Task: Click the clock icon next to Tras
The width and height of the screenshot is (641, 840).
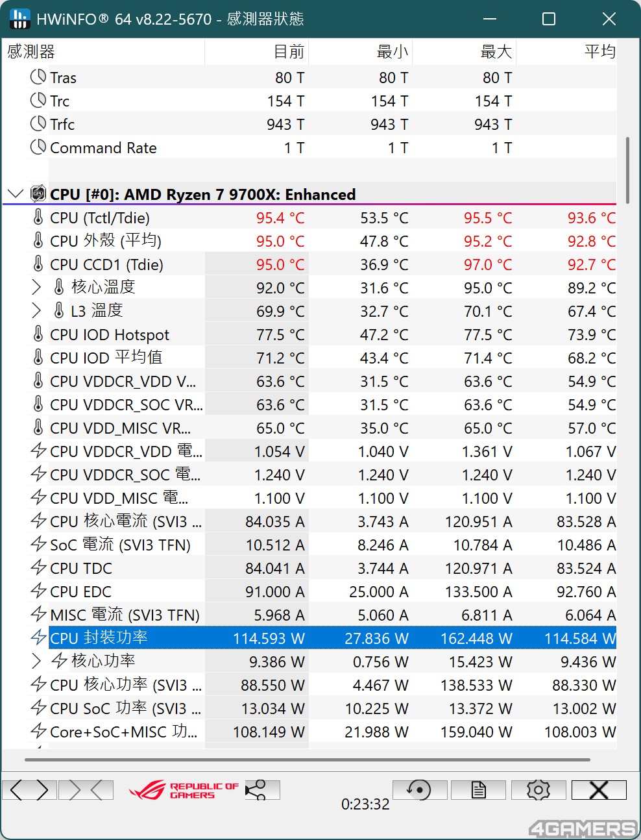Action: 38,77
